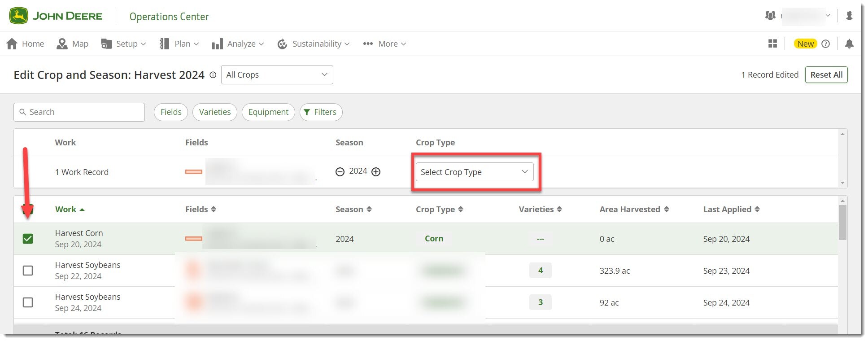Click info icon beside Harvest 2024 title
The image size is (868, 341).
coord(213,75)
